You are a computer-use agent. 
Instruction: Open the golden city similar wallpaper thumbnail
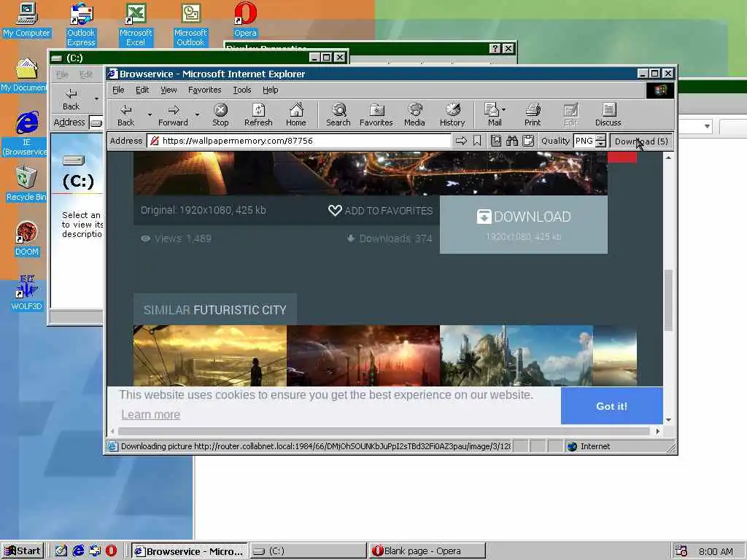[210, 355]
